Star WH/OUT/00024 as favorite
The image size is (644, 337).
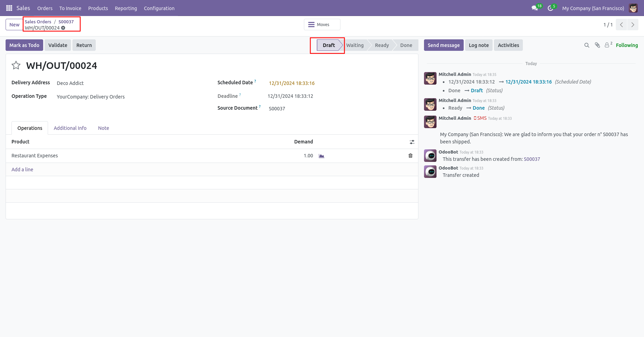tap(16, 65)
